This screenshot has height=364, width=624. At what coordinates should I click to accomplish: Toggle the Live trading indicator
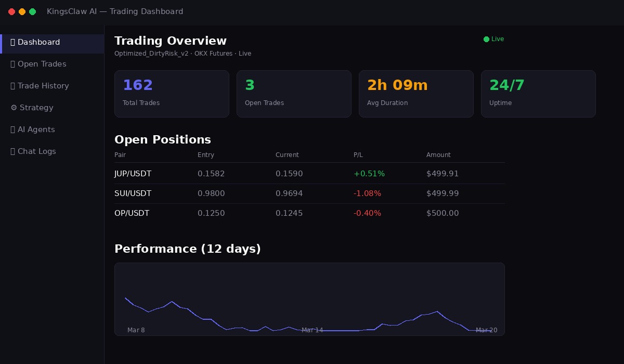(x=493, y=39)
